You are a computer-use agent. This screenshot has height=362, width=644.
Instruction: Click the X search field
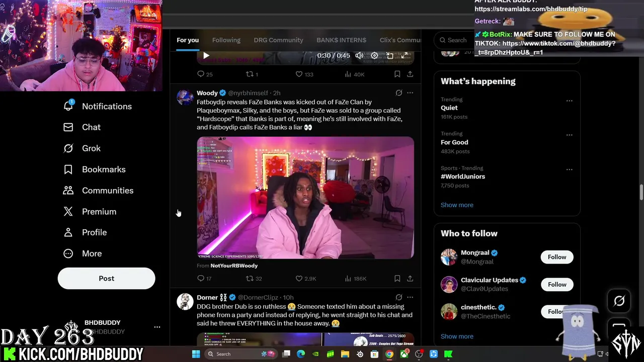click(x=455, y=40)
